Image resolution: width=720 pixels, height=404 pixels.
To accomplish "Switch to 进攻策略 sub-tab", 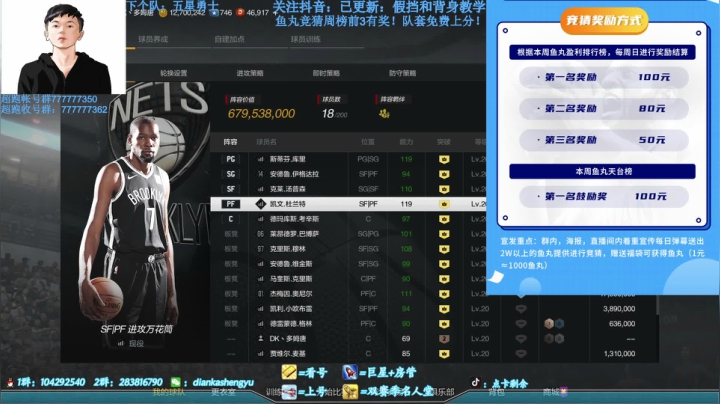I will click(250, 73).
